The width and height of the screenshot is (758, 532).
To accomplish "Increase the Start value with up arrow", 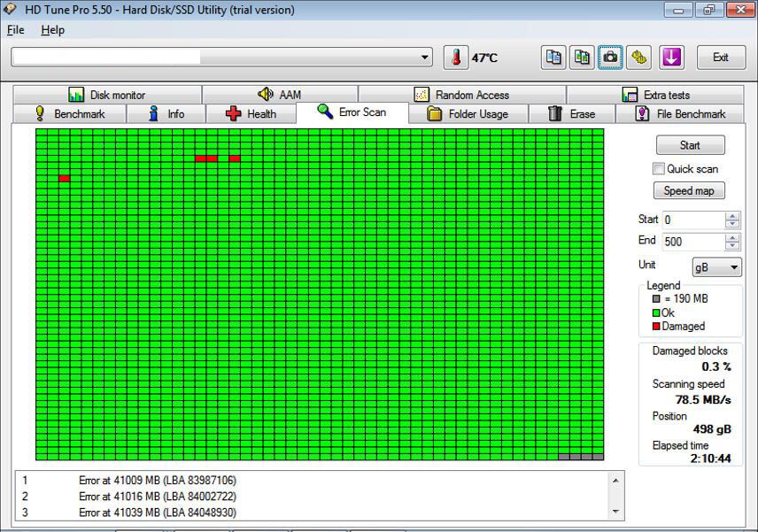I will [732, 216].
